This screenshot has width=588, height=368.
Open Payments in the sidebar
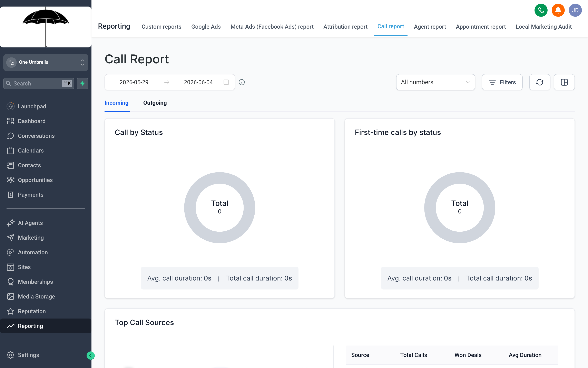click(46, 195)
